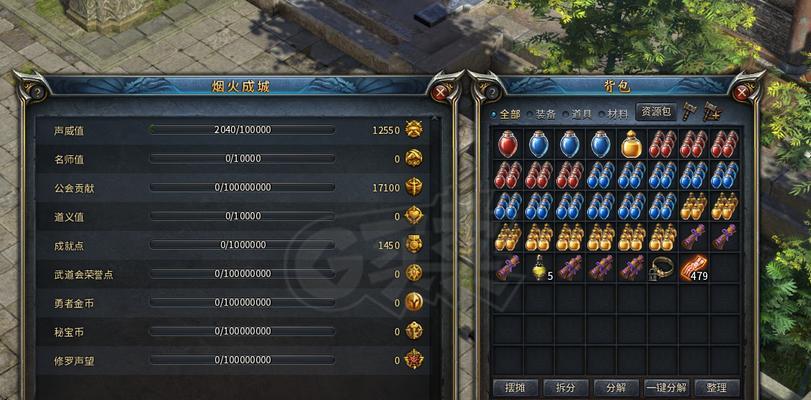Select the 道具 filter radio button
This screenshot has width=811, height=400.
pyautogui.click(x=566, y=114)
